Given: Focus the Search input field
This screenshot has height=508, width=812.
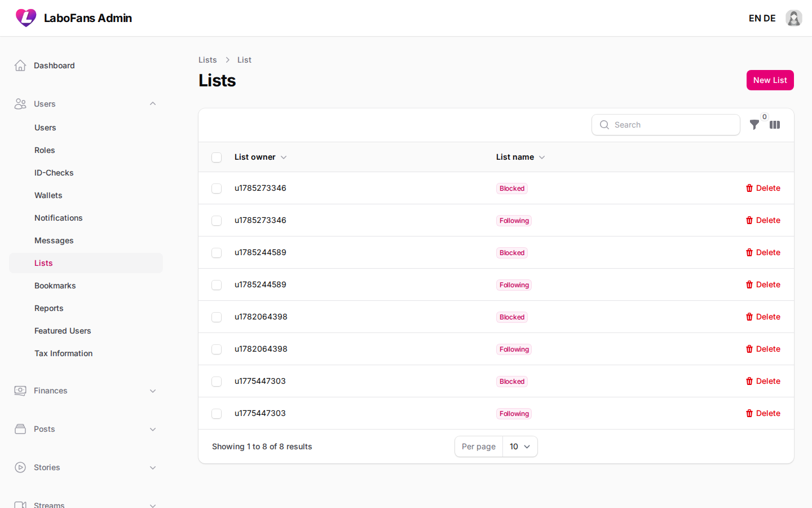Looking at the screenshot, I should (666, 125).
